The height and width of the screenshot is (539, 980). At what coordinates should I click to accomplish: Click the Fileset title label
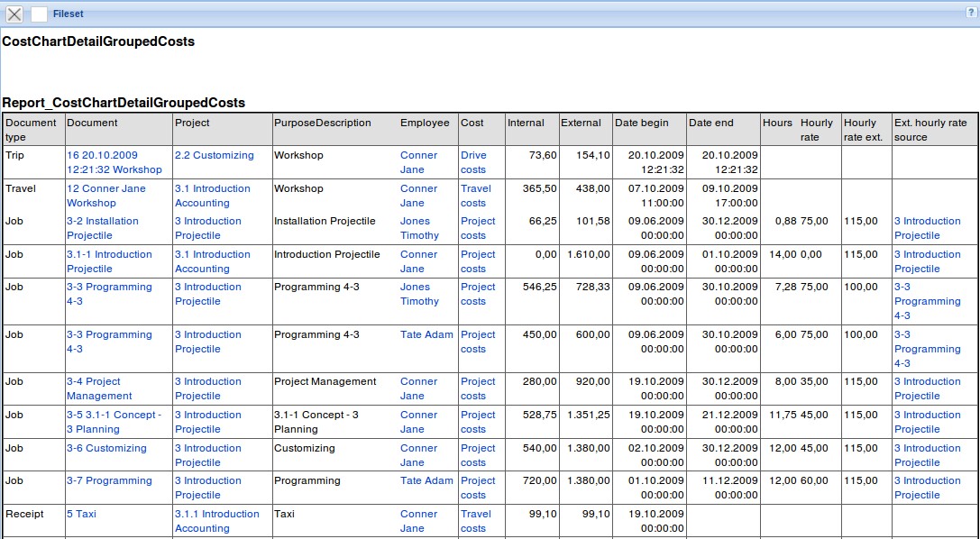69,14
